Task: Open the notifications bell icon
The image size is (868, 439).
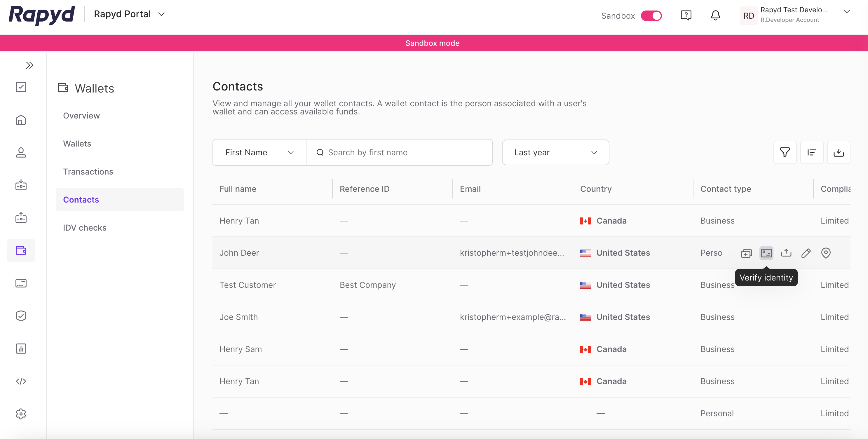Action: pos(715,15)
